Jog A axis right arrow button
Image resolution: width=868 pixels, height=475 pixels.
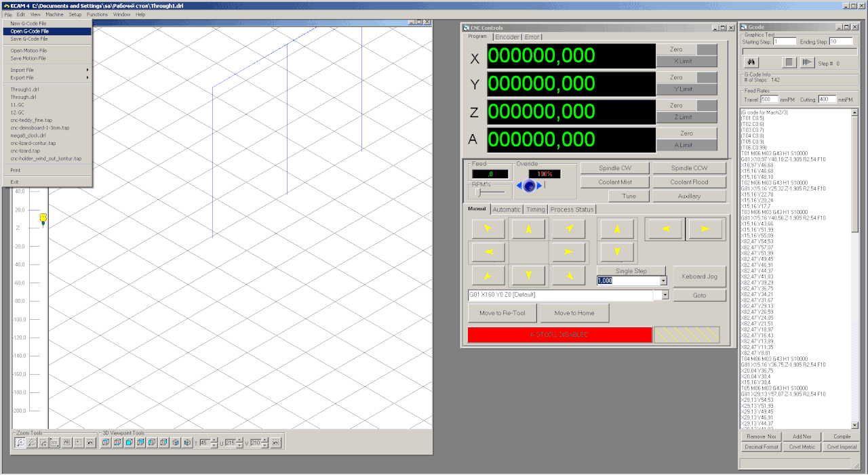(x=705, y=229)
